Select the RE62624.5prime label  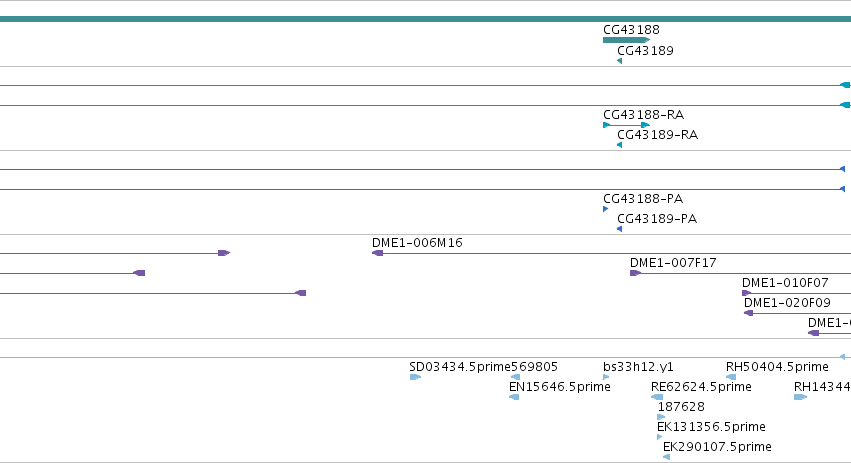[701, 387]
